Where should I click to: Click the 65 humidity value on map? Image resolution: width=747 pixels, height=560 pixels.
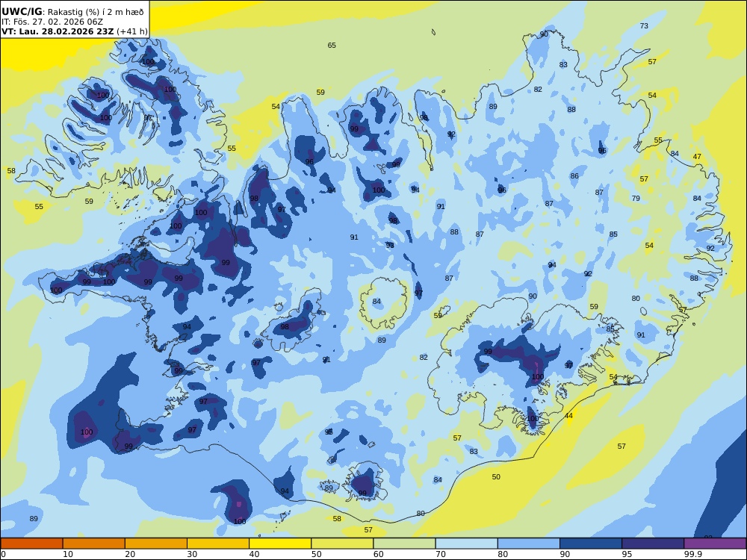coord(332,46)
